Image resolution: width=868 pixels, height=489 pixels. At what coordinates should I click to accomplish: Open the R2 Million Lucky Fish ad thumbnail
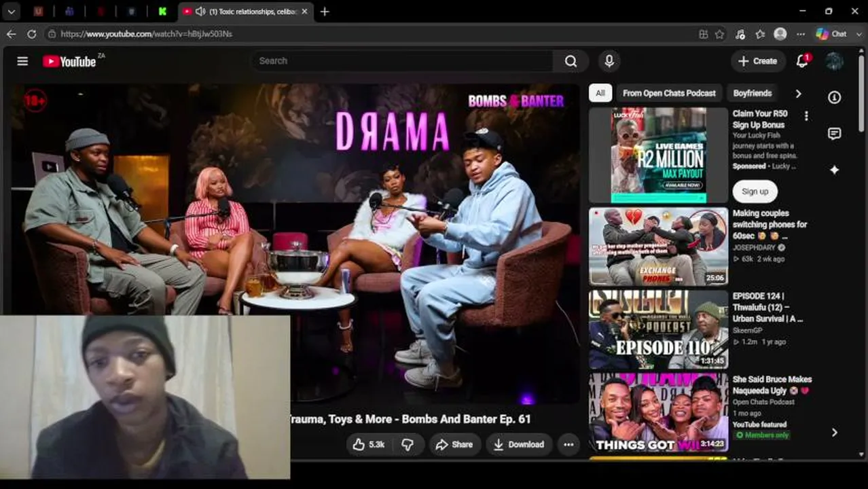pyautogui.click(x=658, y=155)
